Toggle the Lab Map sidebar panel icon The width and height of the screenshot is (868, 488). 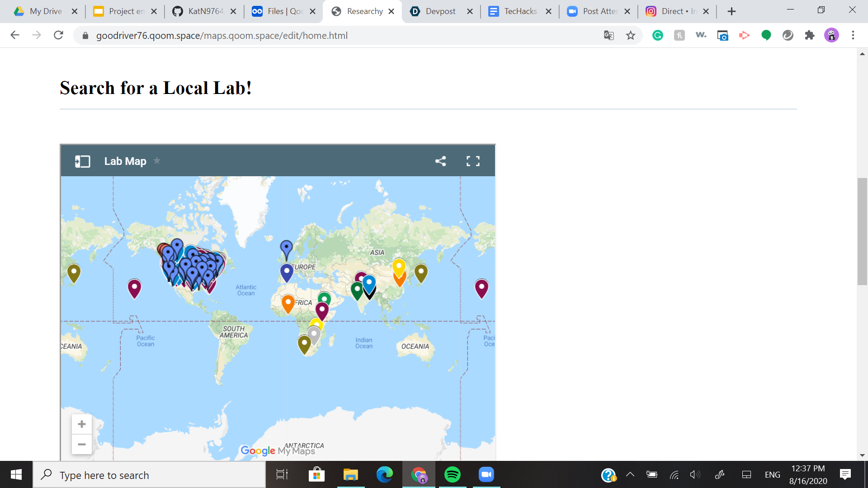coord(82,161)
